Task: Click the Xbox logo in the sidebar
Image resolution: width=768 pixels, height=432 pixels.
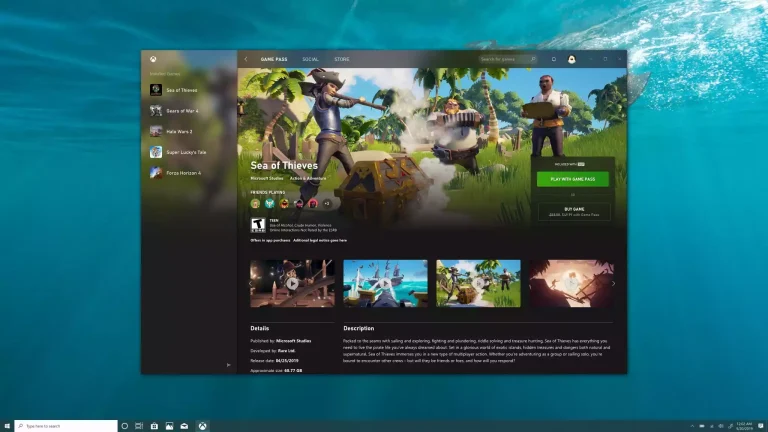Action: pyautogui.click(x=153, y=59)
